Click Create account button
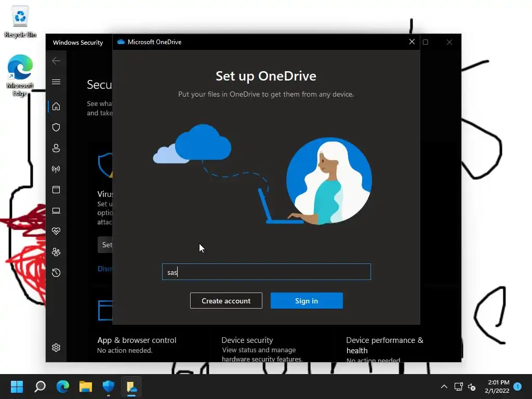Image resolution: width=532 pixels, height=399 pixels. (x=226, y=301)
